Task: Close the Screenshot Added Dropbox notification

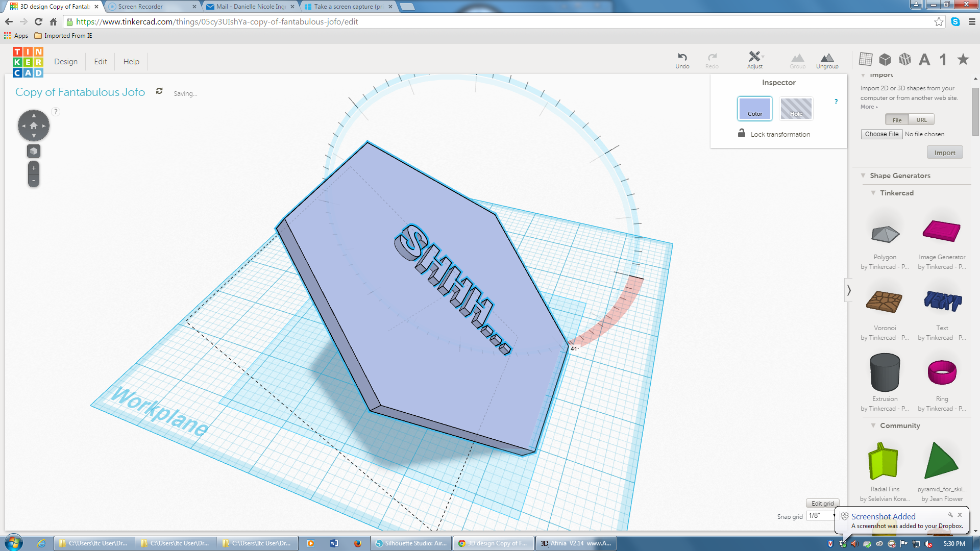Action: click(x=960, y=515)
